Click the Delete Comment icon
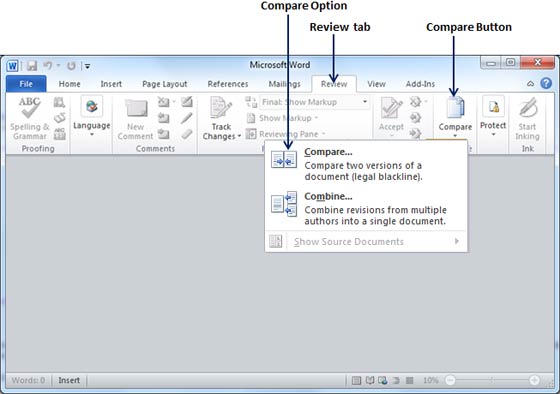Image resolution: width=560 pixels, height=394 pixels. tap(164, 102)
